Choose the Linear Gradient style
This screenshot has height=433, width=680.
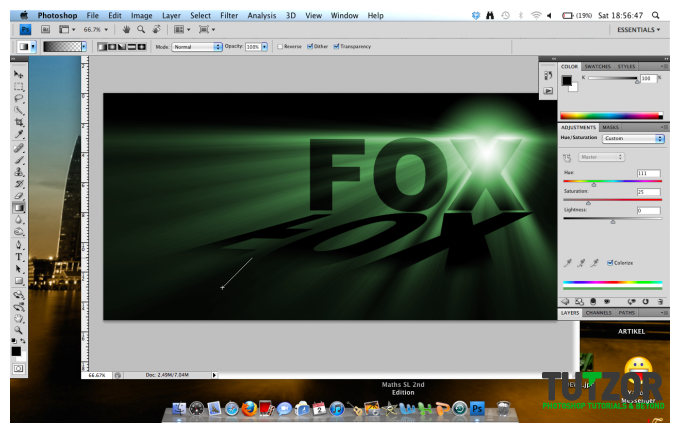102,46
